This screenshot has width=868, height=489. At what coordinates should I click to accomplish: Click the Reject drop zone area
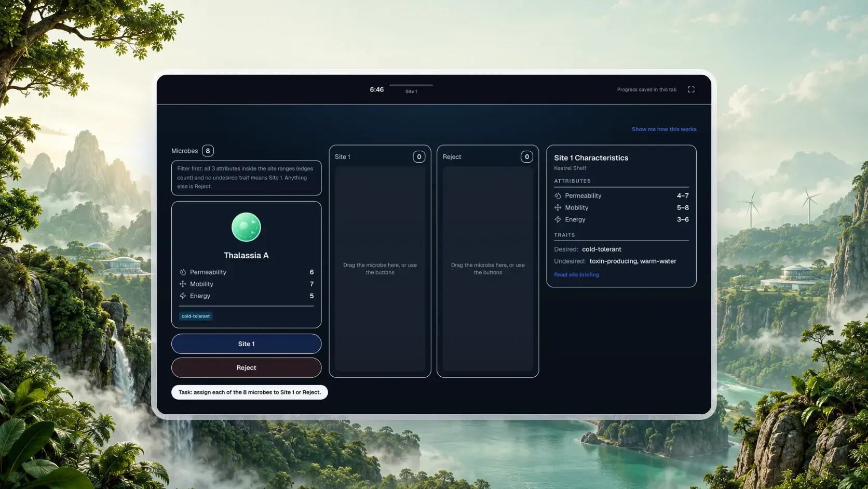click(x=487, y=269)
